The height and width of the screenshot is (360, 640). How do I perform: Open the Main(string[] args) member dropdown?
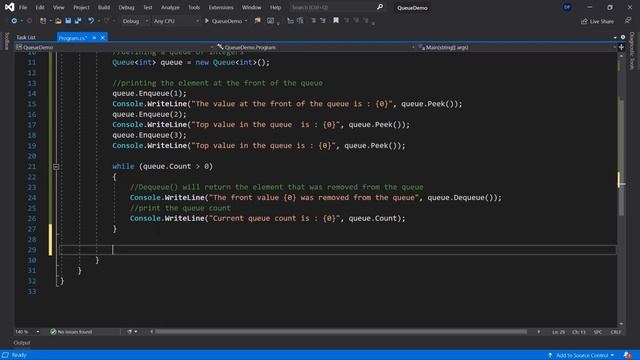517,47
